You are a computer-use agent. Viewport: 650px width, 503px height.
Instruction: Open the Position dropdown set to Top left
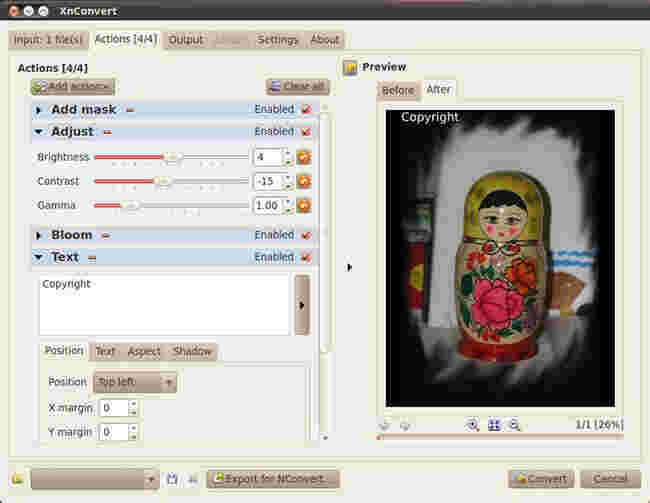[x=135, y=382]
